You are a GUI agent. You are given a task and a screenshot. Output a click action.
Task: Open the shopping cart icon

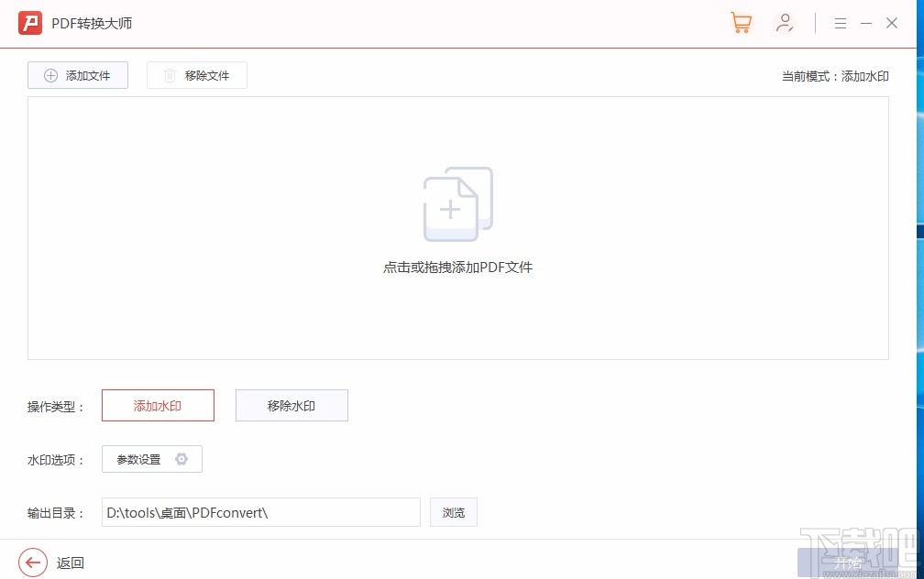pos(741,22)
